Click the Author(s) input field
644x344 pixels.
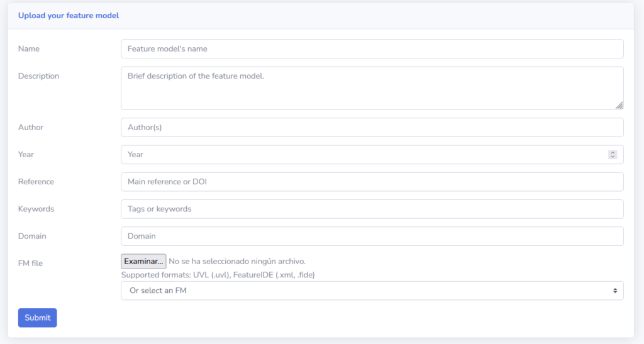371,128
